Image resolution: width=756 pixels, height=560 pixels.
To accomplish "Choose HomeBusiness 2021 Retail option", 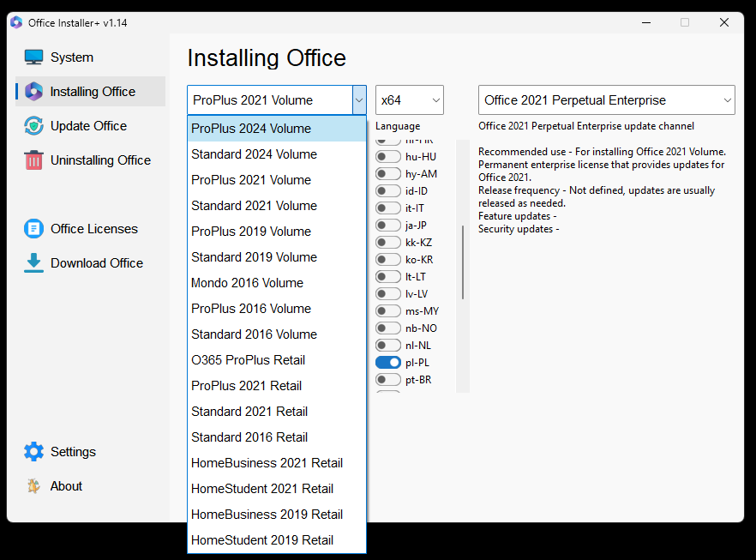I will (x=277, y=463).
